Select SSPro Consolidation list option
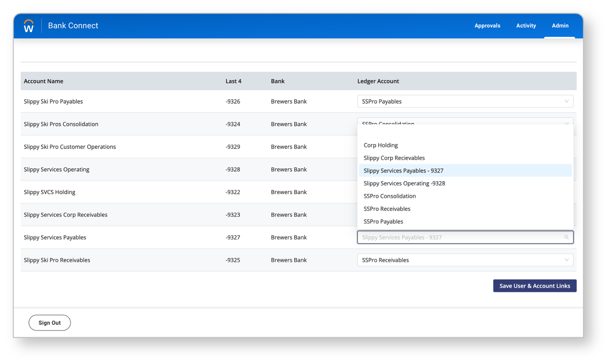610x364 pixels. click(465, 196)
